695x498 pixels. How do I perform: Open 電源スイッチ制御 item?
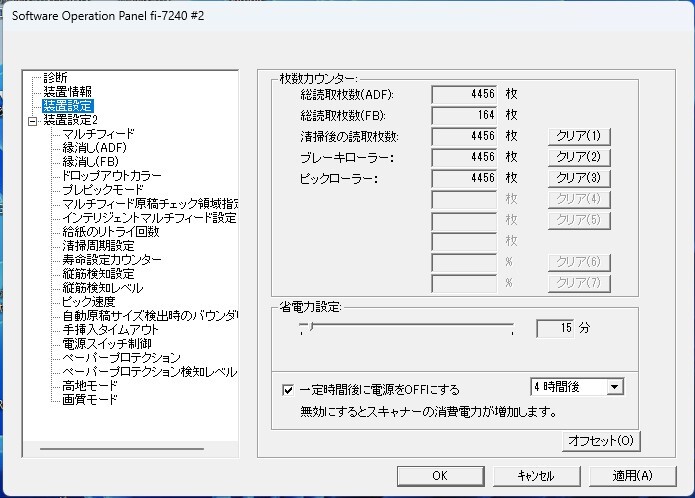[x=107, y=344]
